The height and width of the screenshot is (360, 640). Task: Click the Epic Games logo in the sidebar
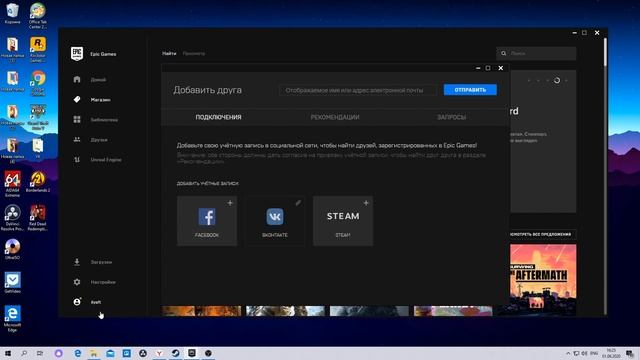pos(77,53)
